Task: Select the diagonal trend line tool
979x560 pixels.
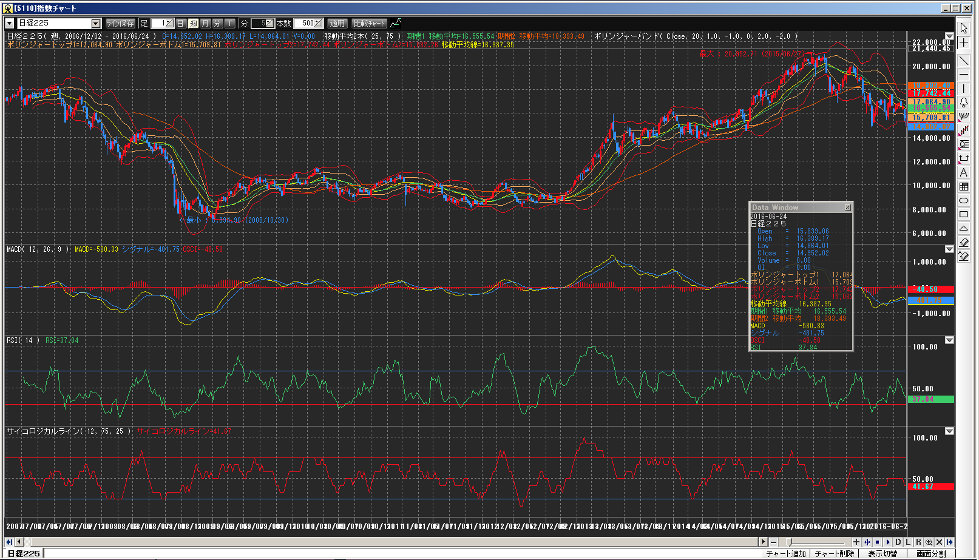Action: coord(964,61)
